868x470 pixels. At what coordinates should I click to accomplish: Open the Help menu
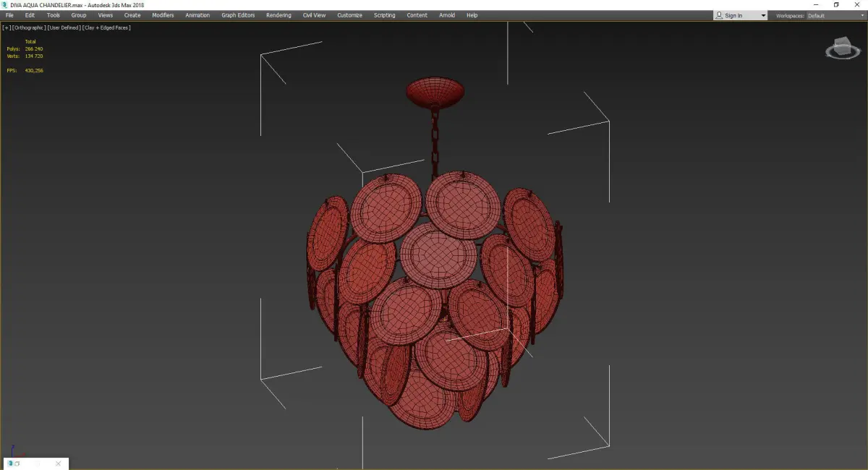pos(472,15)
